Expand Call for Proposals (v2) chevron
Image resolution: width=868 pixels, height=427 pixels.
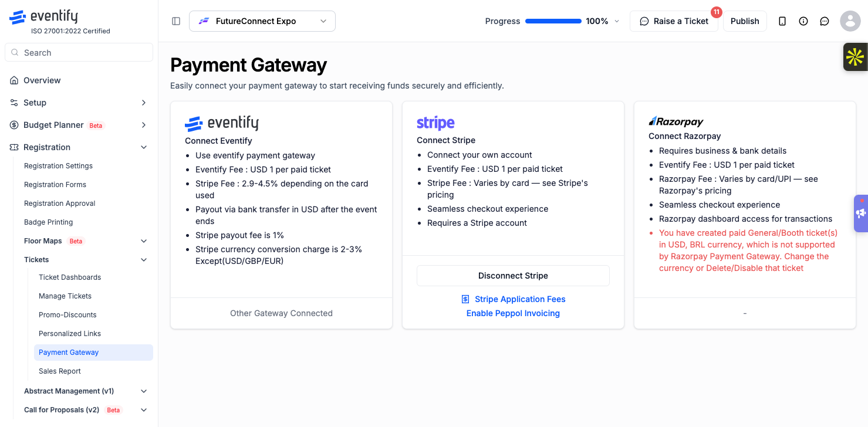tap(144, 410)
